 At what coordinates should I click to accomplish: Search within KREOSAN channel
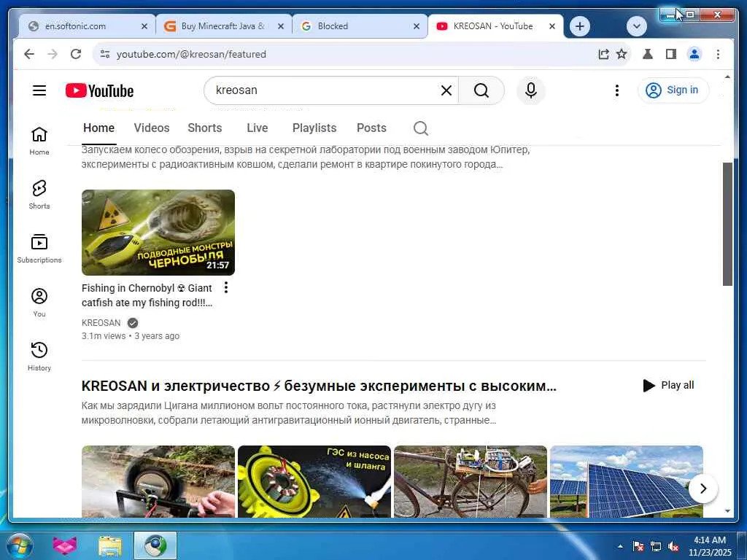[x=421, y=128]
